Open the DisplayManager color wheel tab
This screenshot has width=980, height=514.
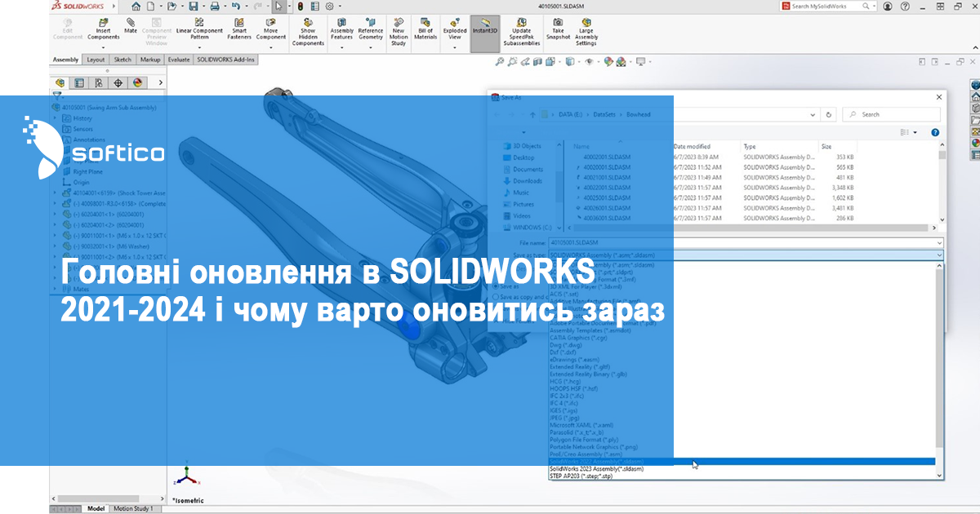pos(137,82)
